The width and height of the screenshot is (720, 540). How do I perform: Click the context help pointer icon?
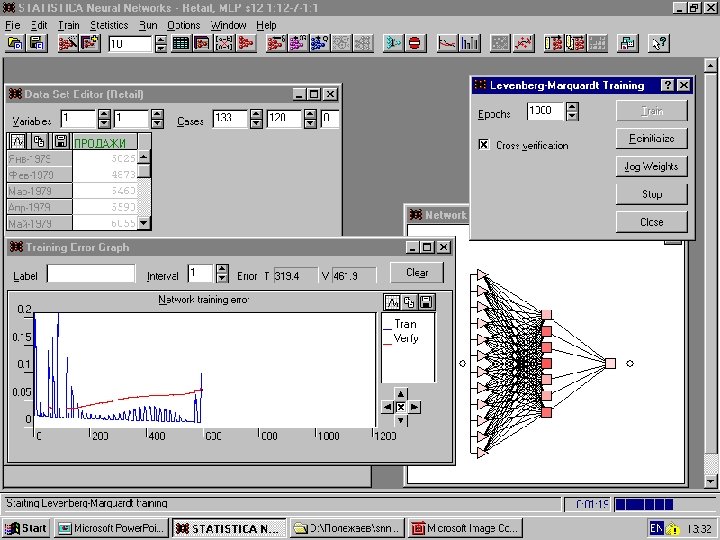pos(659,44)
